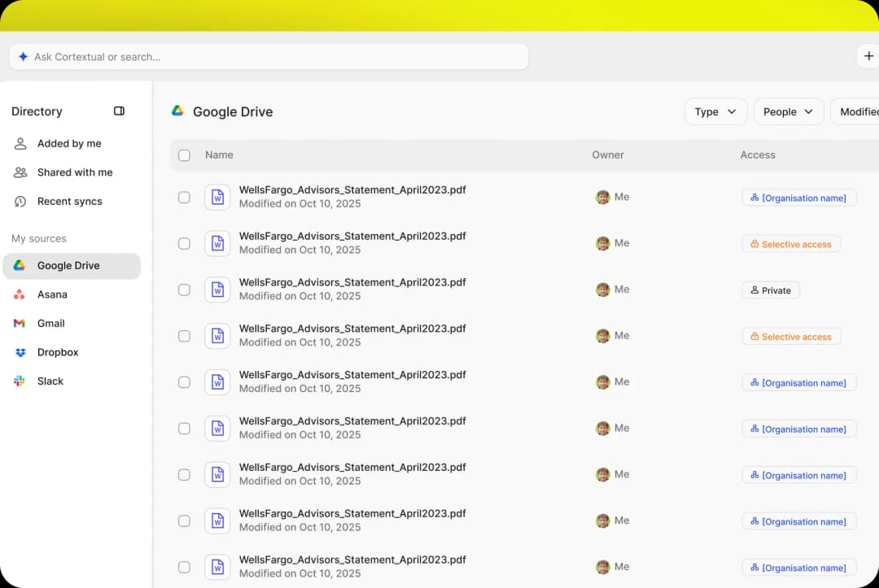
Task: Sort by the Owner column header
Action: tap(608, 155)
